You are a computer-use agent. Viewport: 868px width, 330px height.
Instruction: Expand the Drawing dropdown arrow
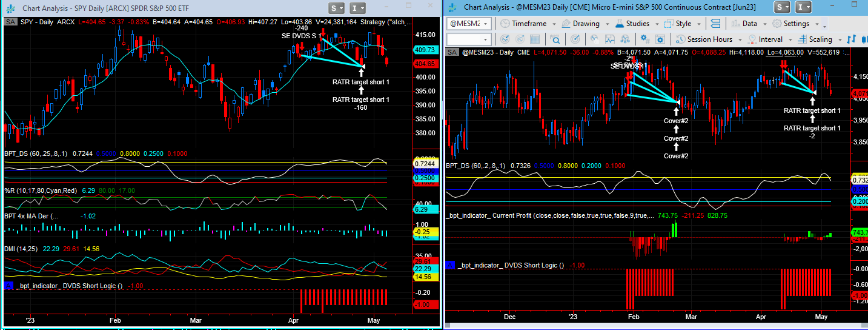coord(606,24)
